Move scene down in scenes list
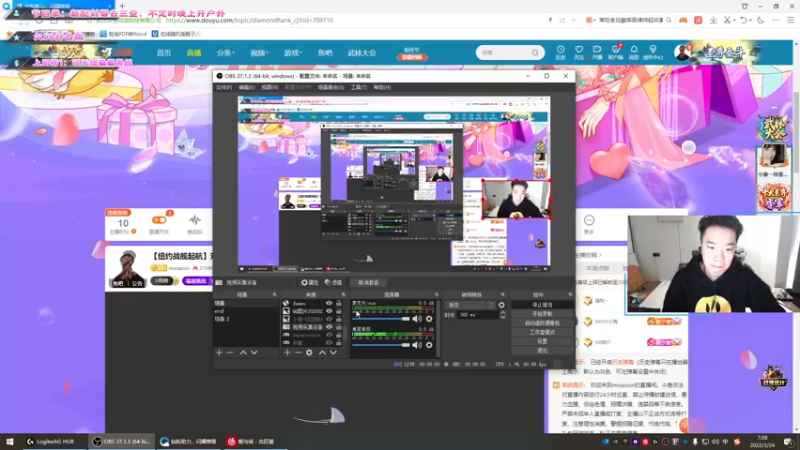The width and height of the screenshot is (800, 450). pyautogui.click(x=254, y=353)
